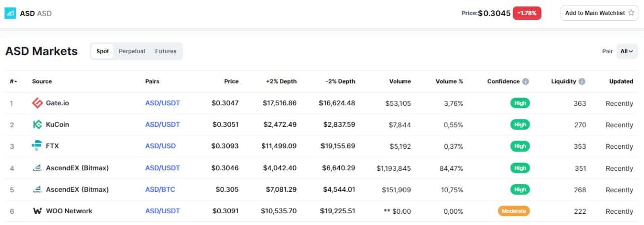This screenshot has height=225, width=644.
Task: Click the Gate.io exchange logo
Action: pyautogui.click(x=37, y=103)
